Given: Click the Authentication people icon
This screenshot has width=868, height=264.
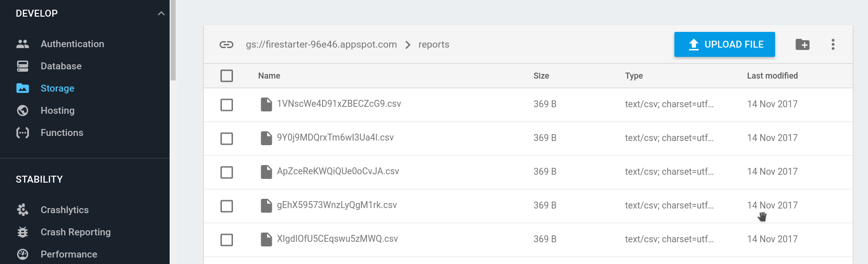Looking at the screenshot, I should (22, 44).
